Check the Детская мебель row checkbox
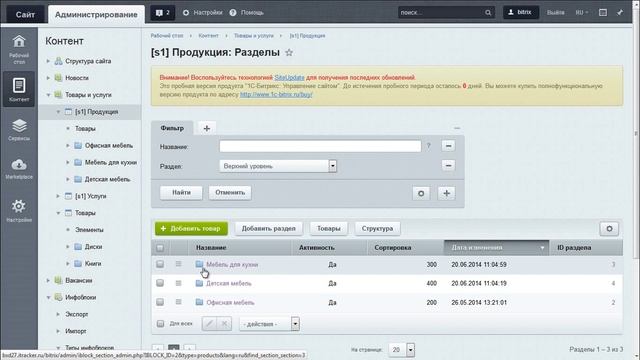This screenshot has height=360, width=640. [160, 283]
